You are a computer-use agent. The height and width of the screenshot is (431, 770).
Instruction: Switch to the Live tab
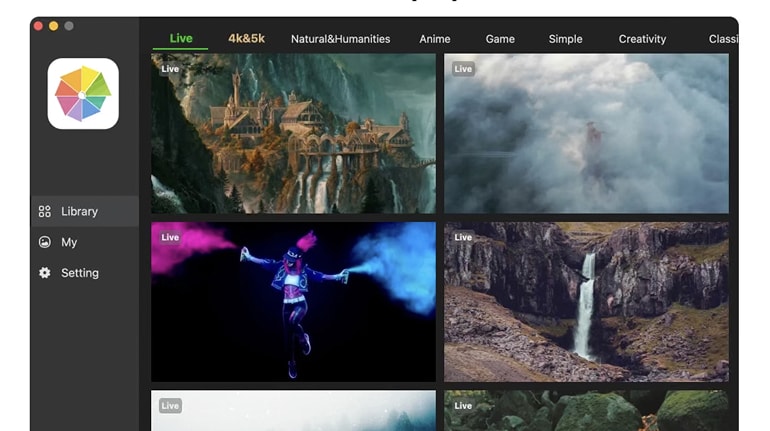coord(181,38)
